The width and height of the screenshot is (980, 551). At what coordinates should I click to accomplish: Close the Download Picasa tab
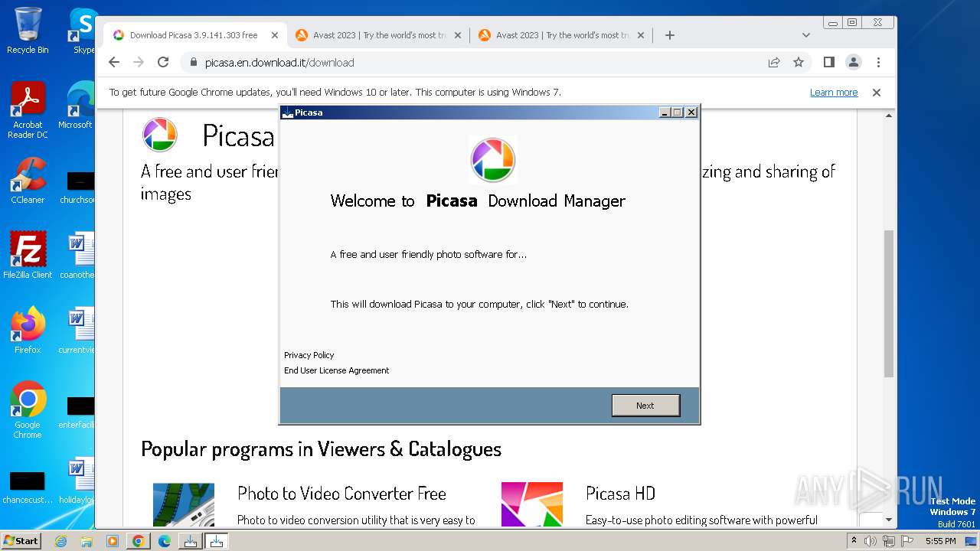pos(275,35)
